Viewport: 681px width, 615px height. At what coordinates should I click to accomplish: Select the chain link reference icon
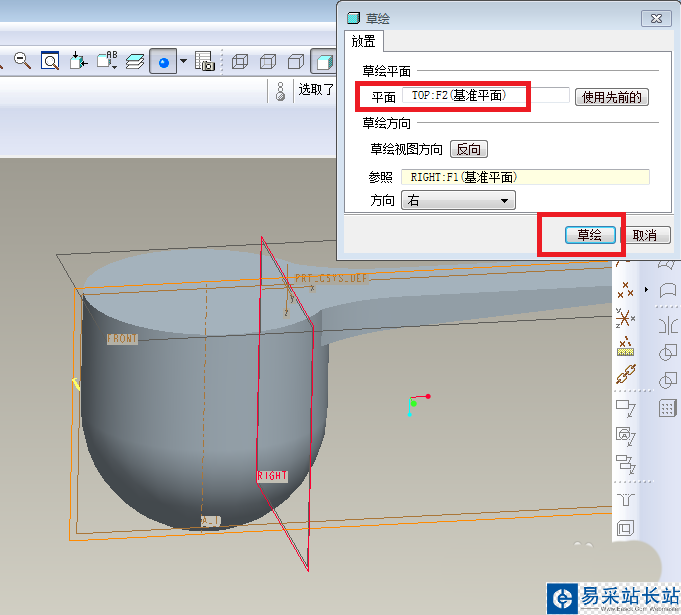tap(625, 374)
